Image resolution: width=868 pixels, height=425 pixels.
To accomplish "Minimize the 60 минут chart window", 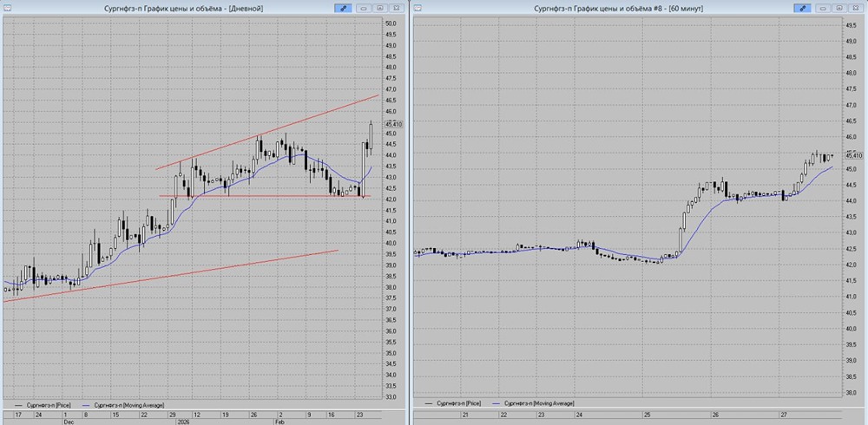I will 824,8.
